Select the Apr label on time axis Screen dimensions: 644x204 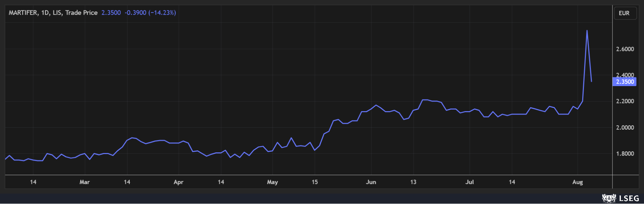[178, 182]
